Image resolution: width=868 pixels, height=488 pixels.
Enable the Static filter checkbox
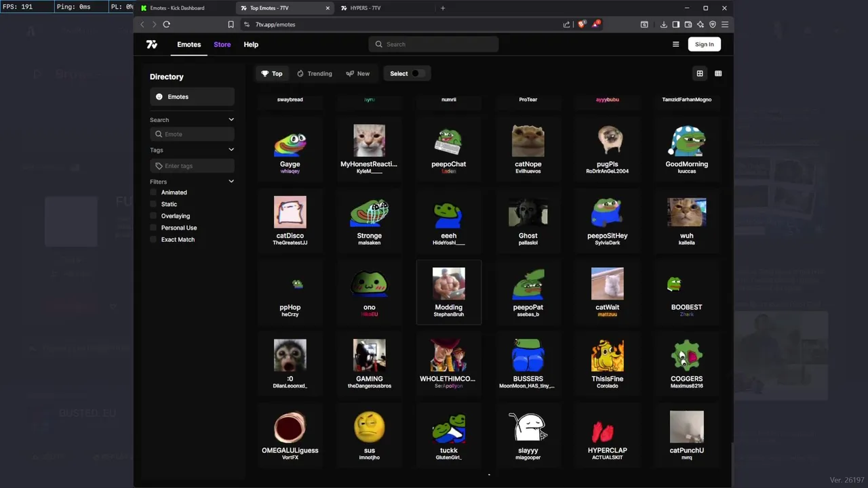pos(153,204)
